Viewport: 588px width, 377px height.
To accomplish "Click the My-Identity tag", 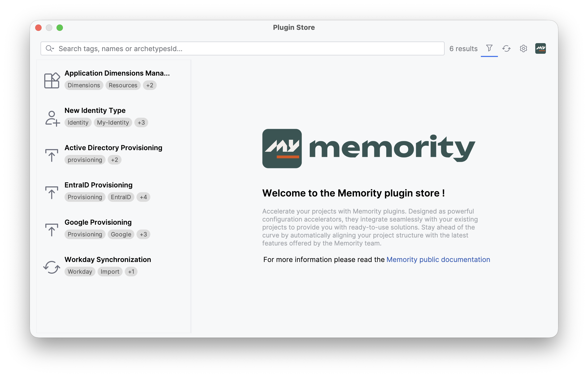I will pos(113,122).
